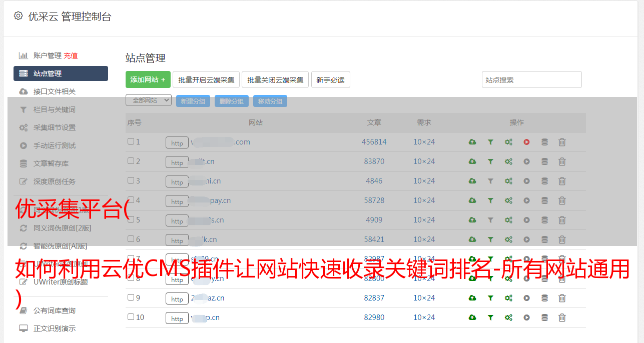Open 账户管理 in the sidebar

pyautogui.click(x=48, y=55)
